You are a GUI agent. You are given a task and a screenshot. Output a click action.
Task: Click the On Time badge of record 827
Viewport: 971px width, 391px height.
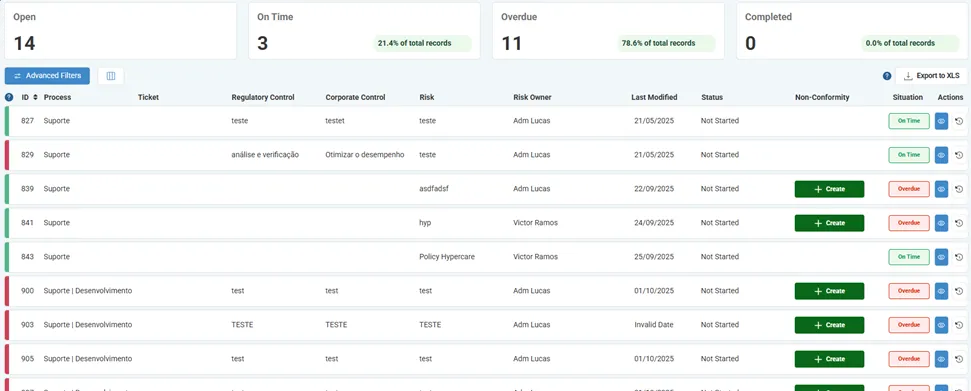coord(909,121)
